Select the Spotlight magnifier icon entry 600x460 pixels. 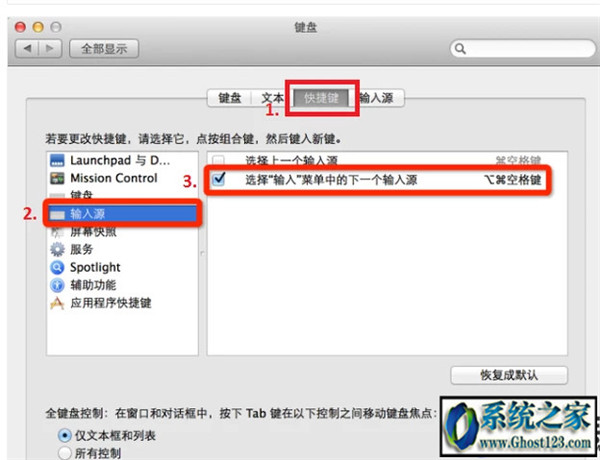click(57, 267)
